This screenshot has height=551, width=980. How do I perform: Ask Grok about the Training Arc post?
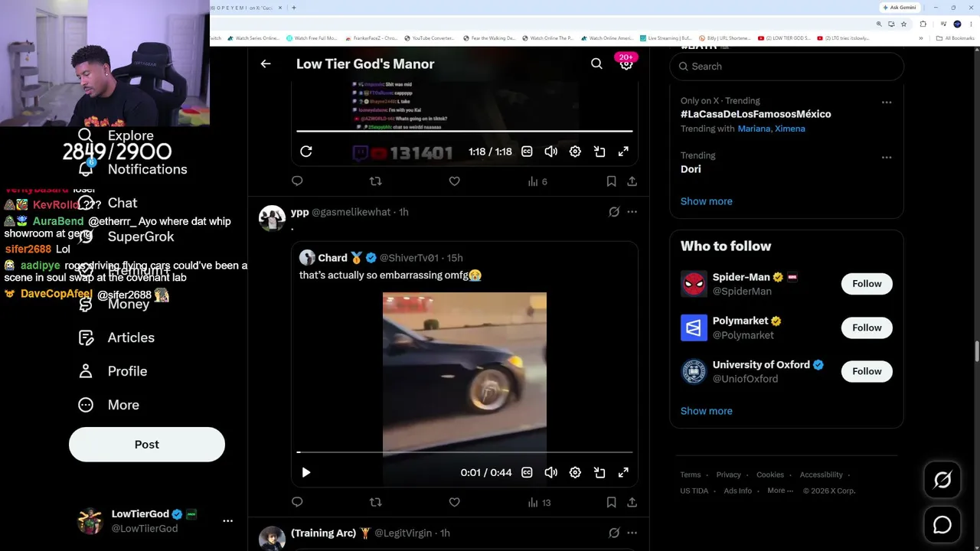tap(614, 533)
